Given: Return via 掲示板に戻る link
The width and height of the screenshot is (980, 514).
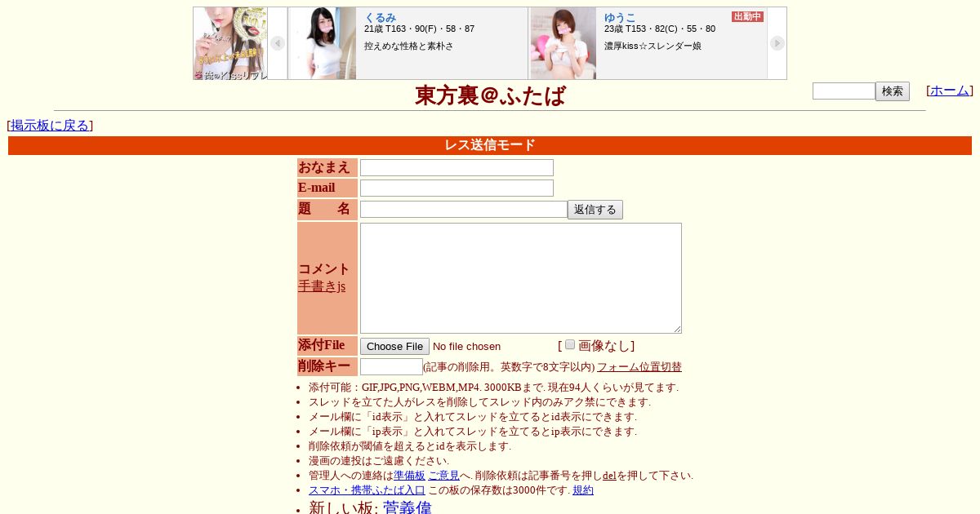Looking at the screenshot, I should coord(50,126).
